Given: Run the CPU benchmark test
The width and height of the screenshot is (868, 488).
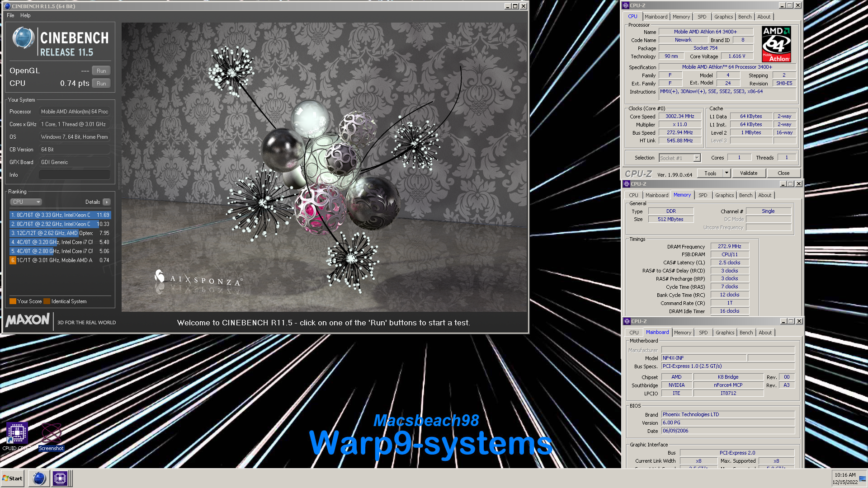Looking at the screenshot, I should coord(101,84).
